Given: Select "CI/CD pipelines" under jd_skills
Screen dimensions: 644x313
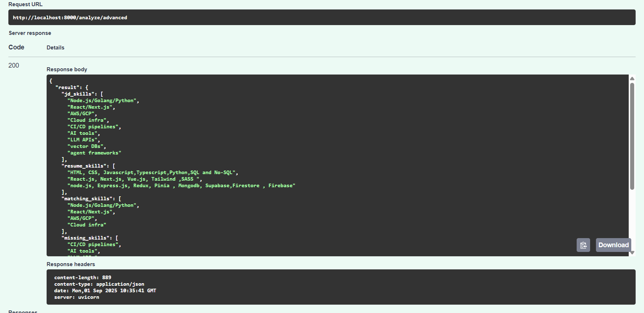Looking at the screenshot, I should coord(93,127).
